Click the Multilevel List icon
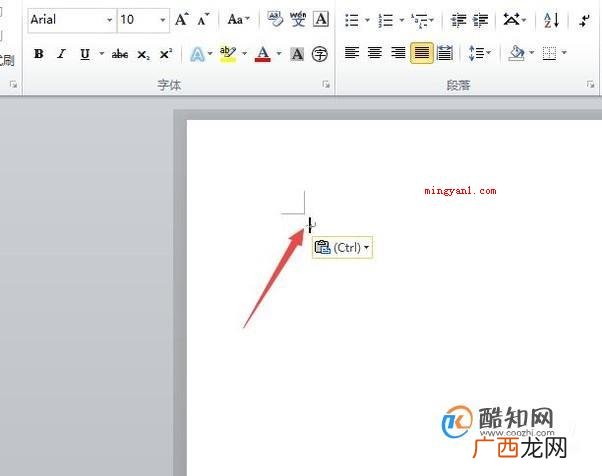602x476 pixels. [x=422, y=20]
